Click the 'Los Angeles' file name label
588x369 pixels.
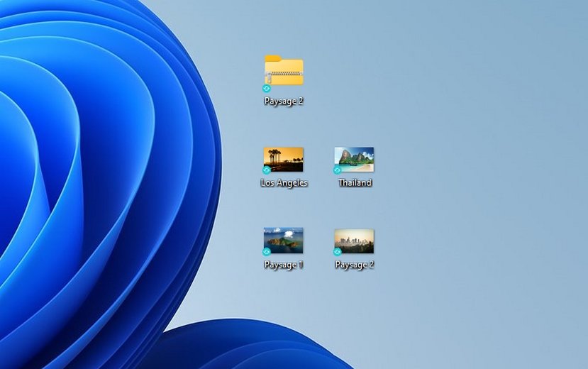tap(284, 183)
